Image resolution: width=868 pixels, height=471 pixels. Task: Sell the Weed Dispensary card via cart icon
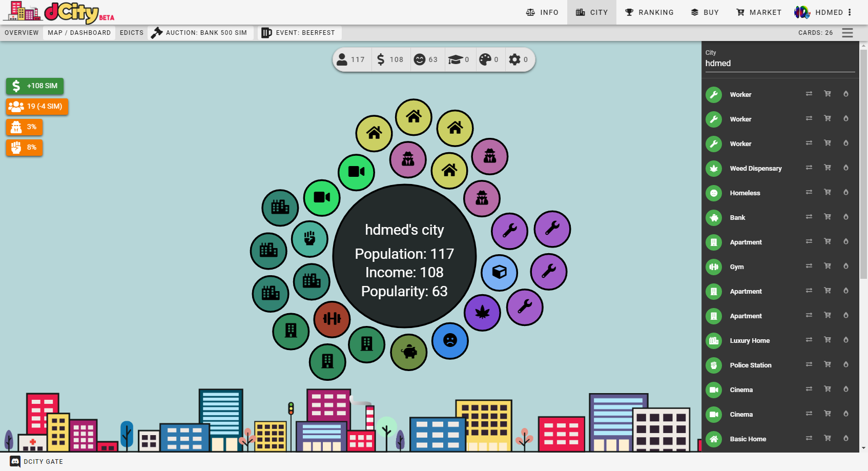828,168
